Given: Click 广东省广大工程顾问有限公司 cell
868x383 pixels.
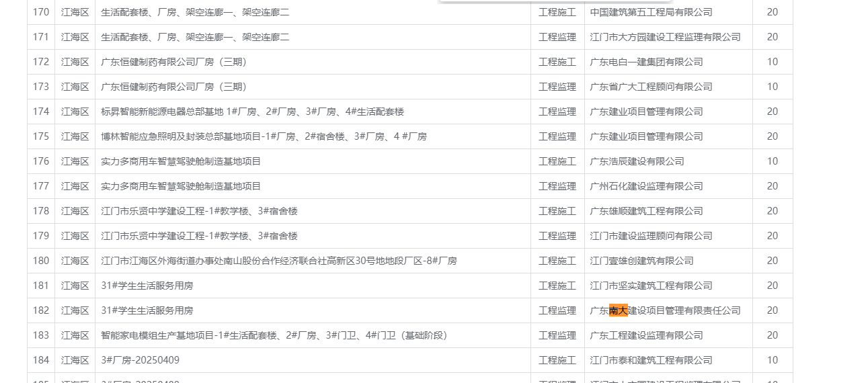Looking at the screenshot, I should tap(651, 87).
